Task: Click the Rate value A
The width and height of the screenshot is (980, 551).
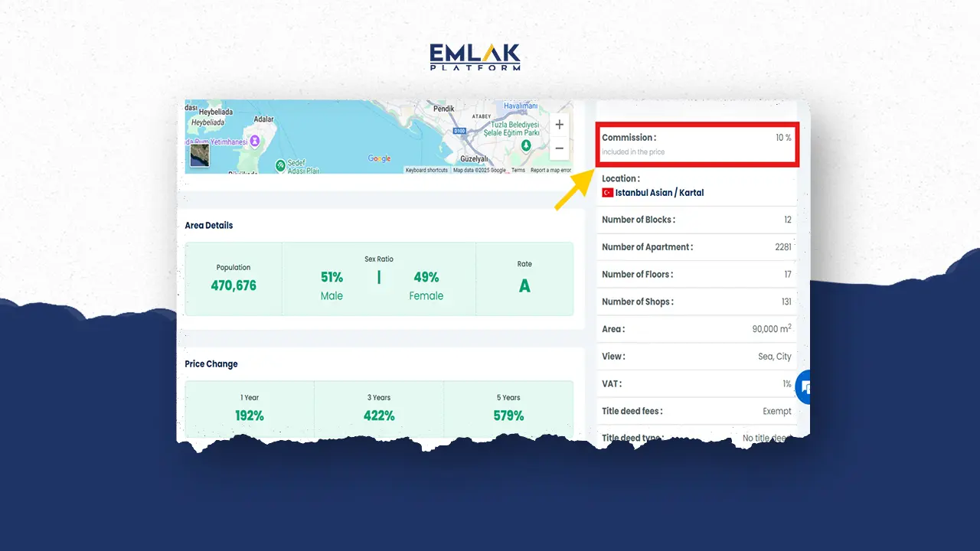Action: pos(524,286)
